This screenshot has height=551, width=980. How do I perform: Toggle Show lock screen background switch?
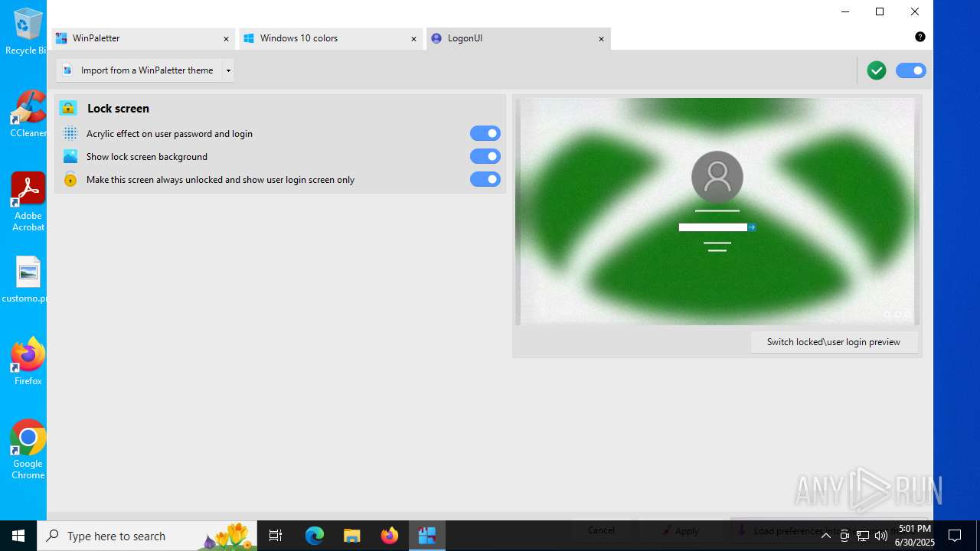pos(485,156)
